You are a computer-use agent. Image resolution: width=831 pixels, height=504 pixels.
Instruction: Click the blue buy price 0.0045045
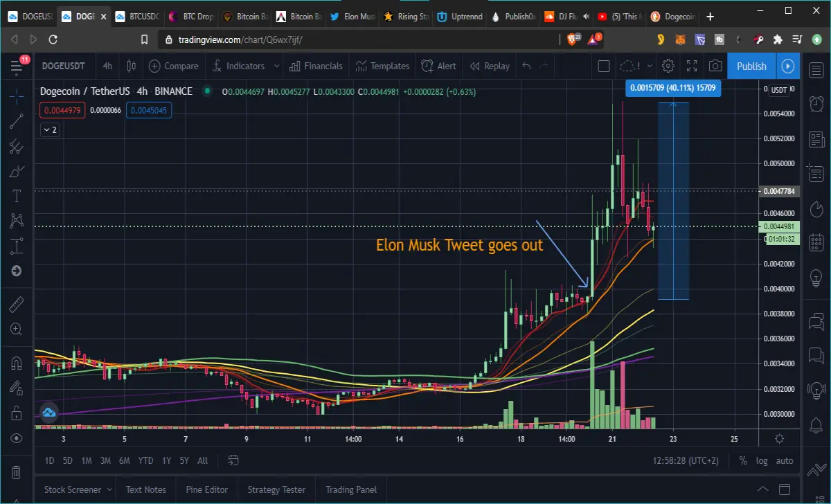[148, 110]
